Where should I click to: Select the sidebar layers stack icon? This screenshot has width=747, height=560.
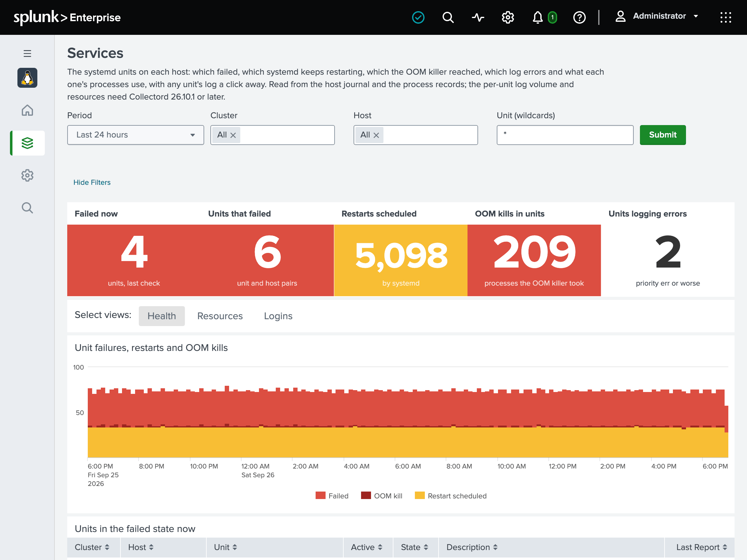(27, 143)
